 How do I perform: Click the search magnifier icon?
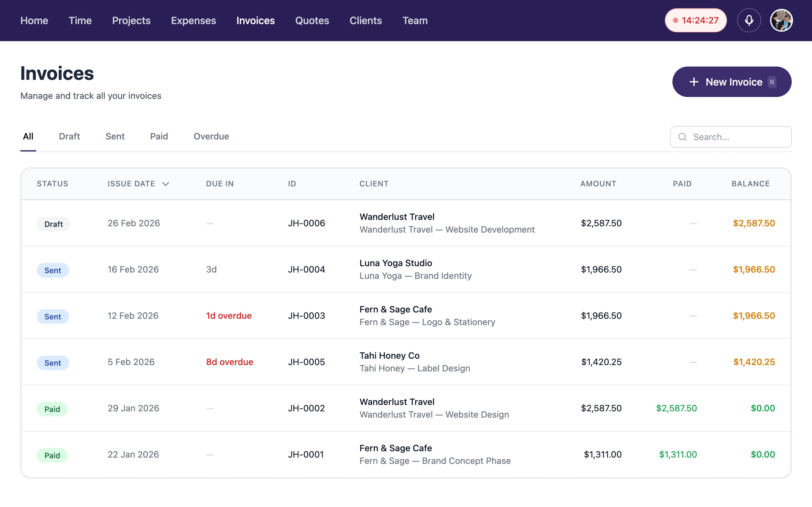683,137
